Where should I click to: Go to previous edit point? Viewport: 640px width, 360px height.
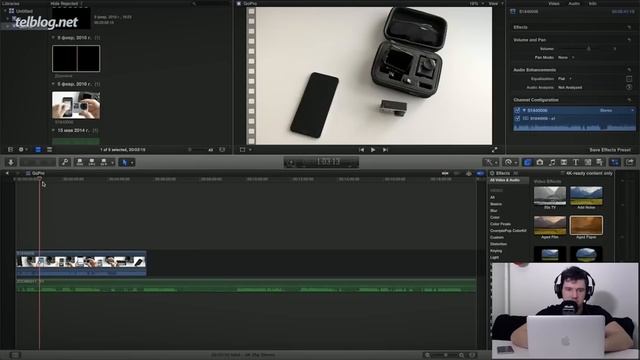[361, 150]
